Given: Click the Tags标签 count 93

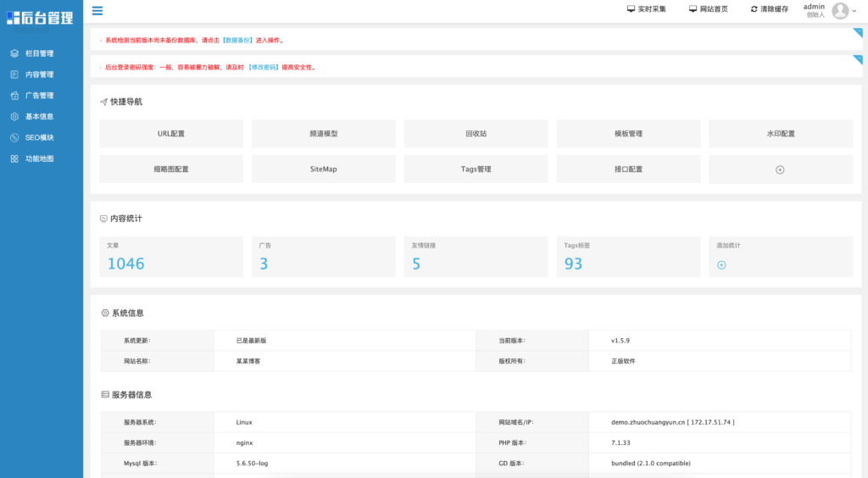Looking at the screenshot, I should click(x=574, y=264).
